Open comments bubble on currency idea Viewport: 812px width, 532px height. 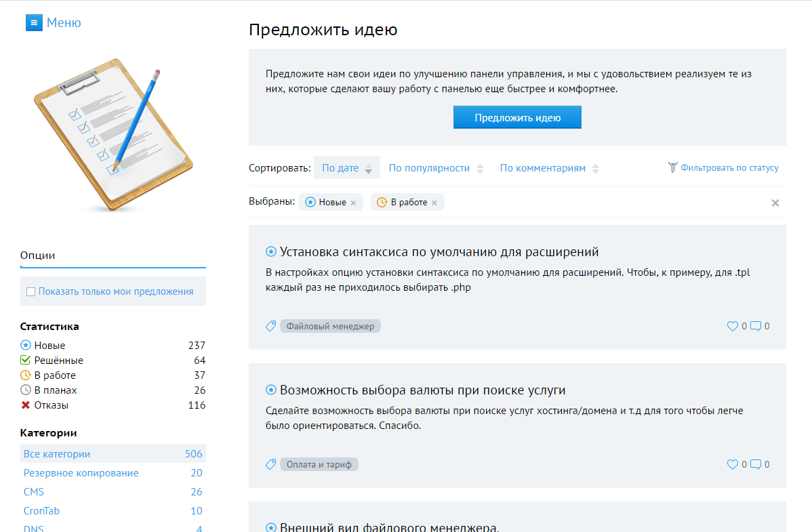(x=756, y=464)
